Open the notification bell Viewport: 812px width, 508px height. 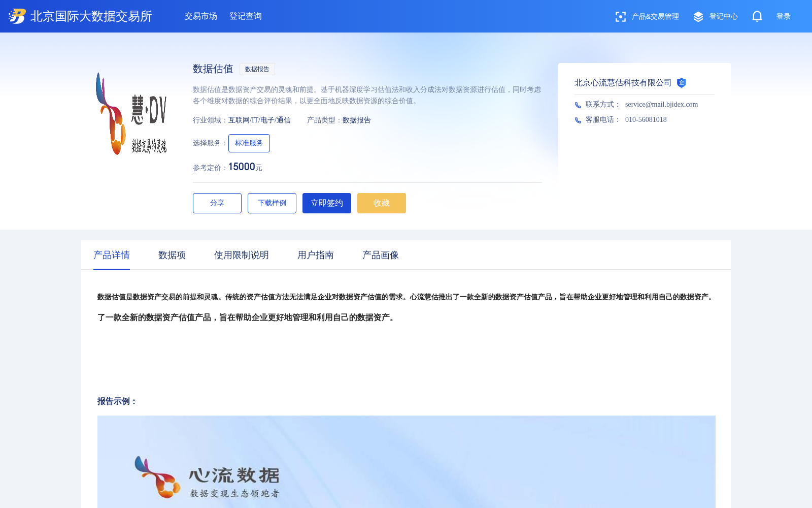click(757, 16)
